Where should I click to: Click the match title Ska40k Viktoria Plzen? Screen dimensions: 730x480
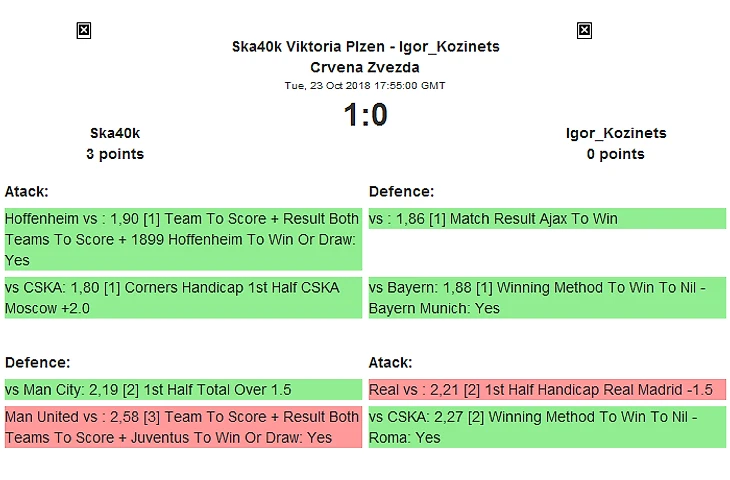click(365, 47)
